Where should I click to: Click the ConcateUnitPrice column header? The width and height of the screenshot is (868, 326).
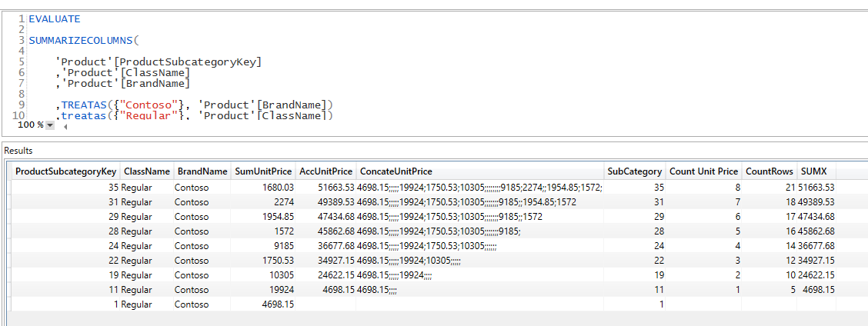pos(480,171)
